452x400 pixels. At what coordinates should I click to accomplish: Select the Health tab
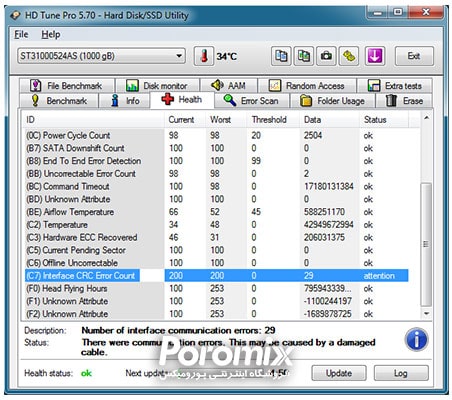[182, 100]
